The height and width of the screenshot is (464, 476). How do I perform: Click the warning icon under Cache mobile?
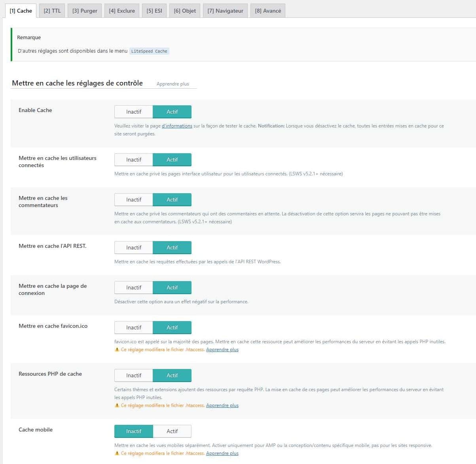[117, 453]
